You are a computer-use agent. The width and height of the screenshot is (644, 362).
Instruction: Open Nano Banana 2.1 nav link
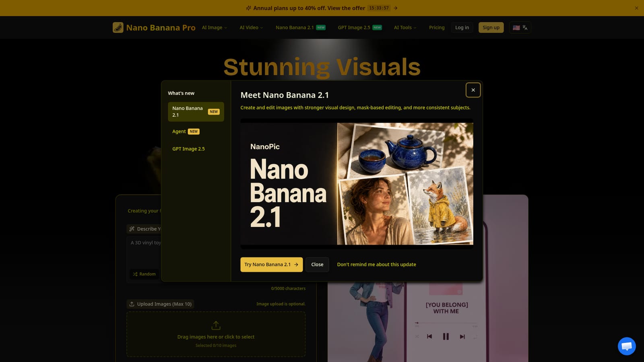[300, 27]
